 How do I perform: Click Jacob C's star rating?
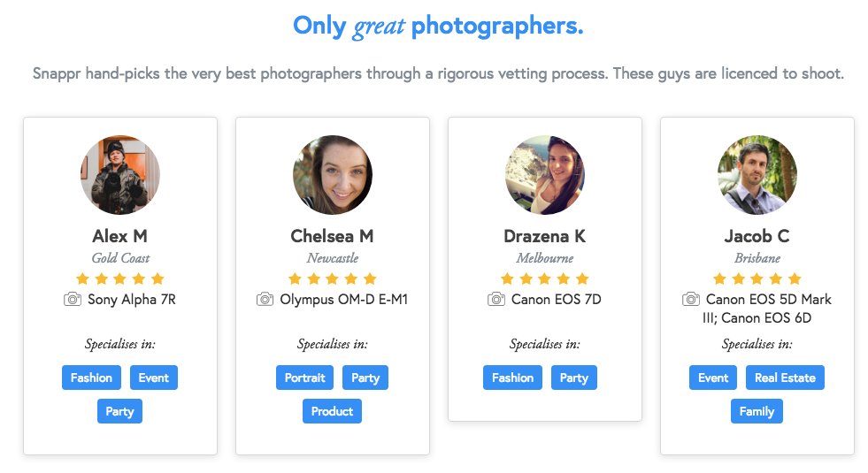tap(757, 278)
